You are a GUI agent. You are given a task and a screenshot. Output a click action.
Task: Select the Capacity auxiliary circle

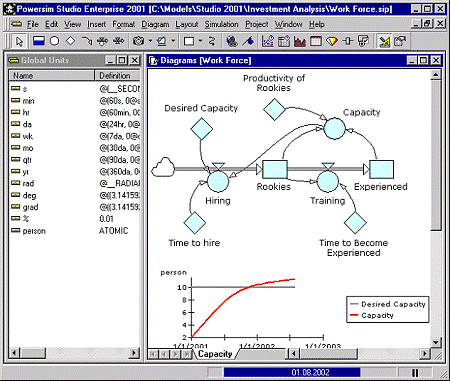pos(334,128)
